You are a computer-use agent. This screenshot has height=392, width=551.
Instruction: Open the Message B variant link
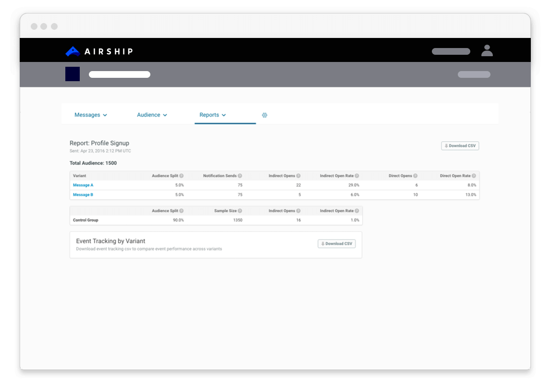point(83,195)
